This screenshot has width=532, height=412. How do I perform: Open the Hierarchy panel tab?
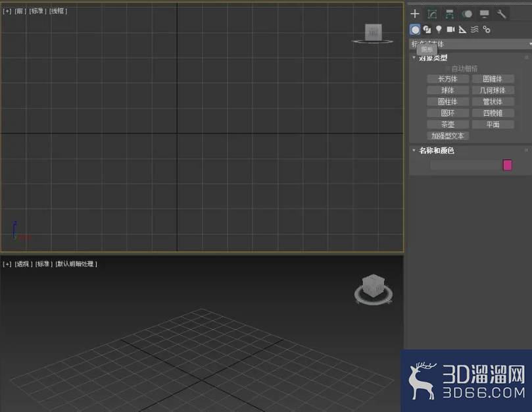click(450, 14)
